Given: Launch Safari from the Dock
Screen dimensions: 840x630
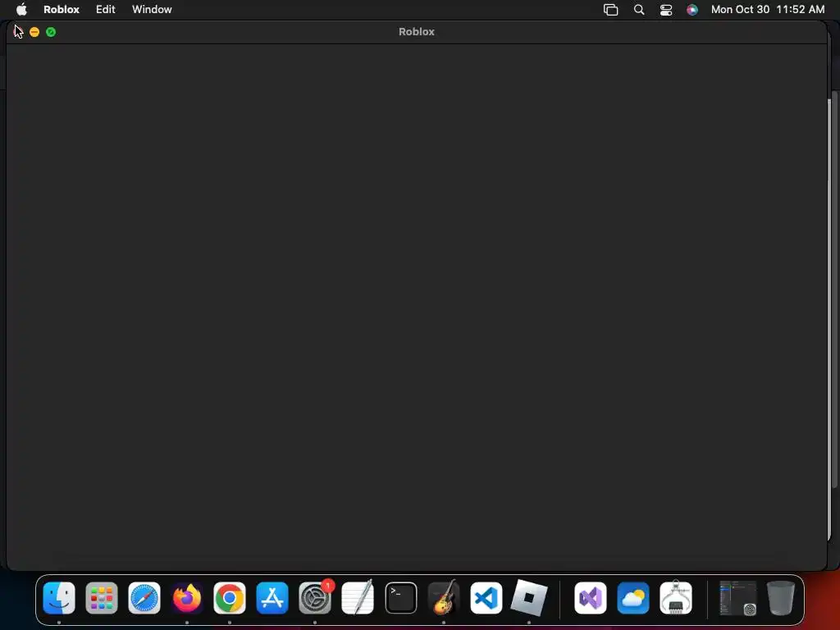Looking at the screenshot, I should pos(144,597).
